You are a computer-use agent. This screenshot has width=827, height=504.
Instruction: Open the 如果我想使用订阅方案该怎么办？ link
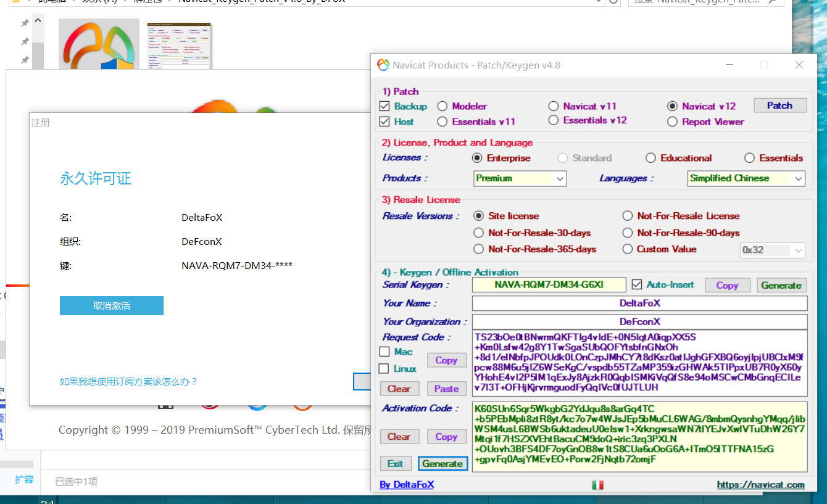pyautogui.click(x=128, y=382)
